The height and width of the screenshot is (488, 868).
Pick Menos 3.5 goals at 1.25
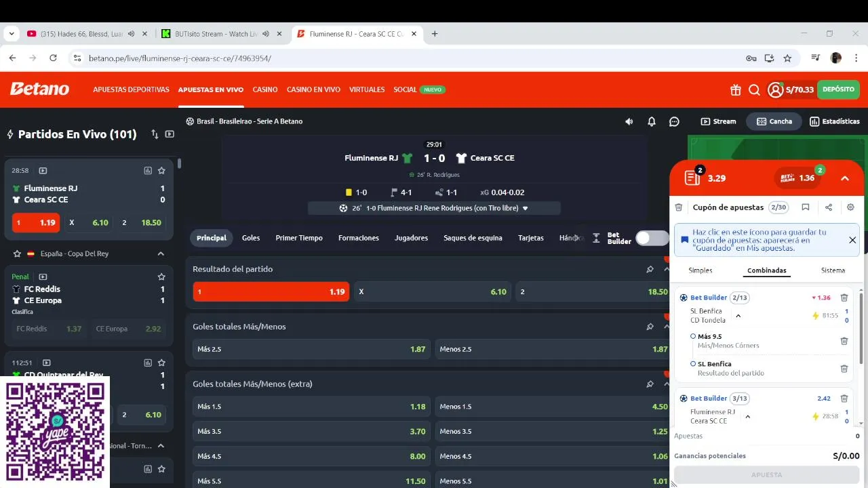[553, 432]
